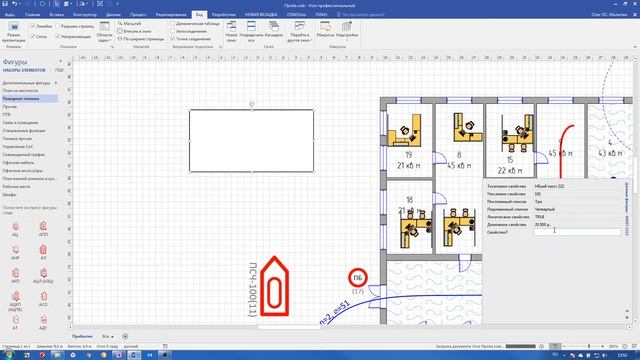Select the АНР stencil shape
This screenshot has width=640, height=360.
(15, 252)
